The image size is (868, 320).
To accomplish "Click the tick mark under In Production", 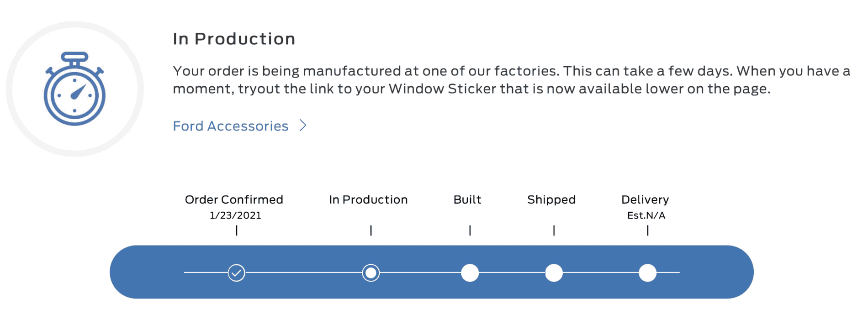I will [371, 231].
